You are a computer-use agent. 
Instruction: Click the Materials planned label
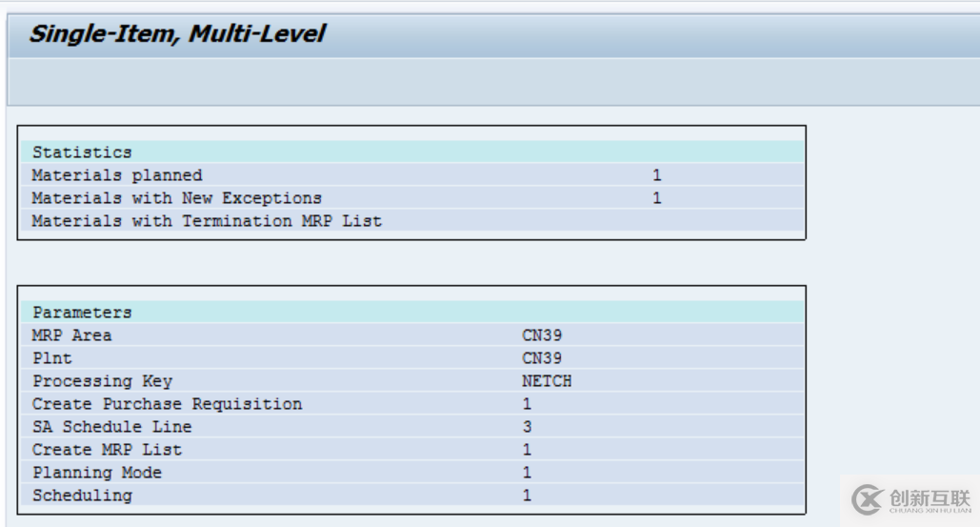pyautogui.click(x=117, y=175)
